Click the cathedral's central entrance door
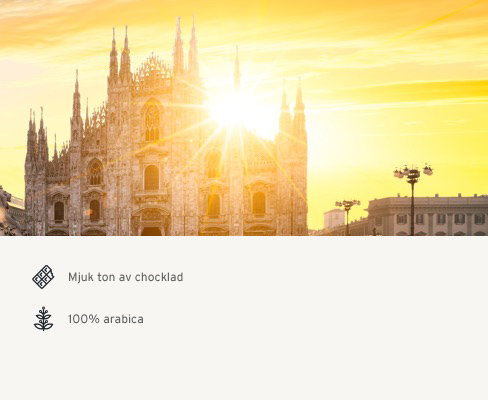488x400 pixels. coord(151,223)
